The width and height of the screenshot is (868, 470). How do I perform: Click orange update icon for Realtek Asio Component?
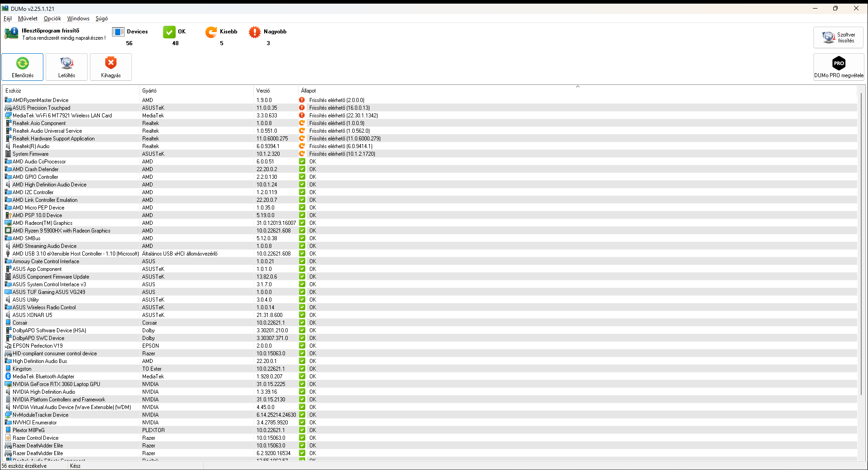[302, 123]
